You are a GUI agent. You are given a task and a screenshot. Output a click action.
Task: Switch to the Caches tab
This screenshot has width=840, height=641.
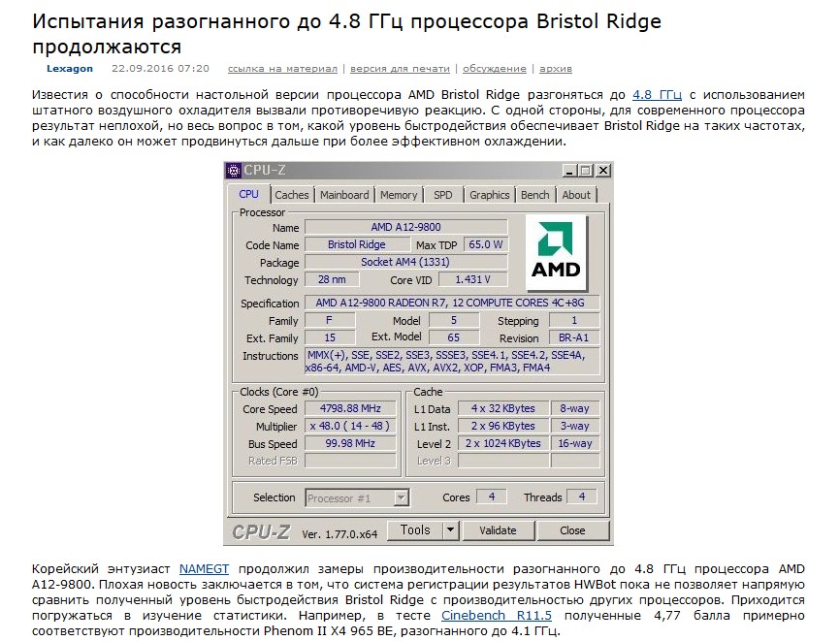pyautogui.click(x=291, y=195)
